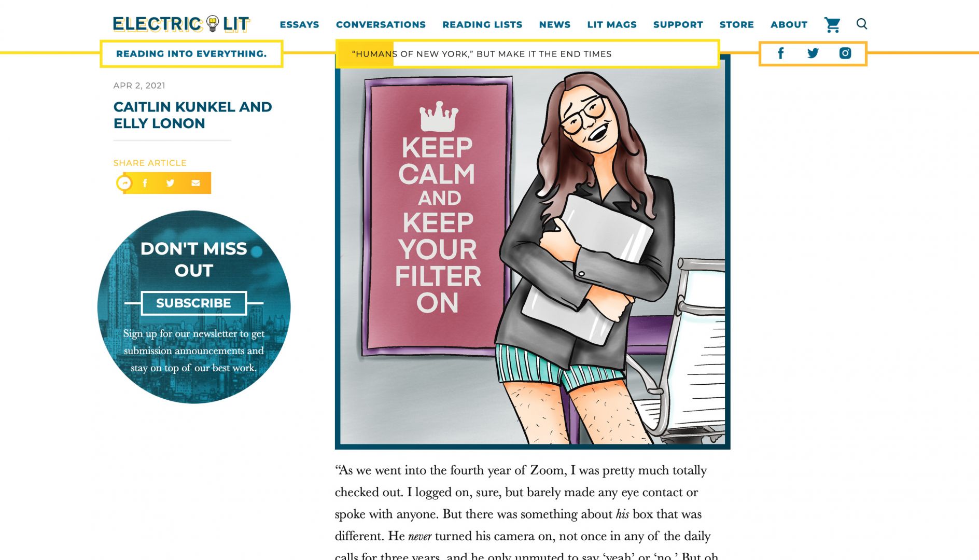Open the Support page
Viewport: 979px width, 560px height.
[x=678, y=24]
